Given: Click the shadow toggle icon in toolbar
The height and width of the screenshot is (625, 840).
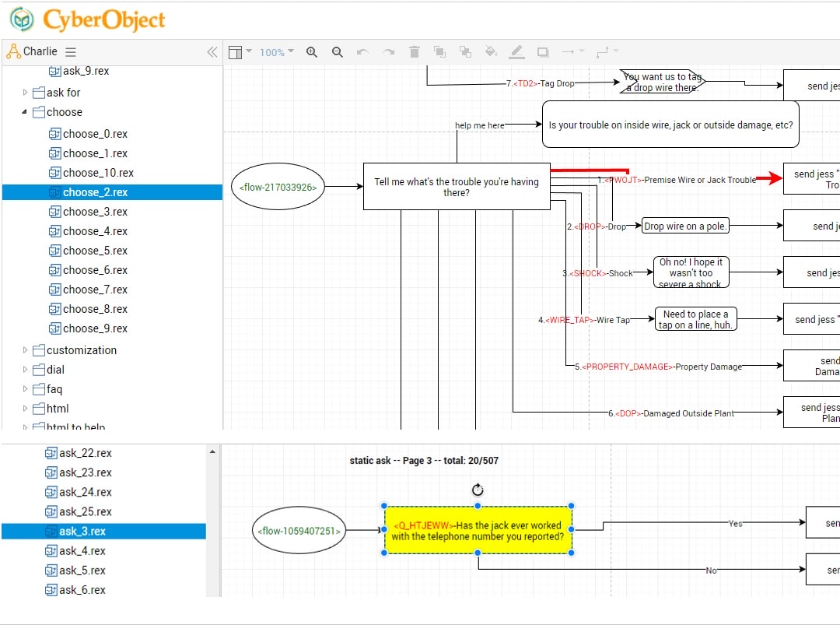Looking at the screenshot, I should tap(543, 52).
